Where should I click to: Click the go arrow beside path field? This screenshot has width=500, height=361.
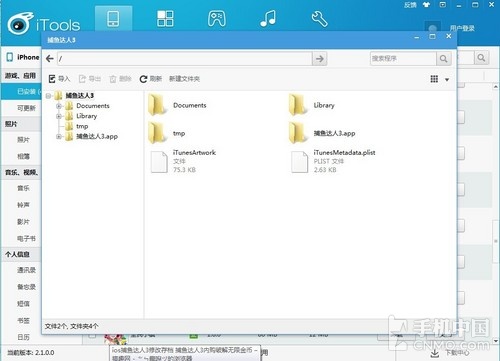[x=319, y=59]
